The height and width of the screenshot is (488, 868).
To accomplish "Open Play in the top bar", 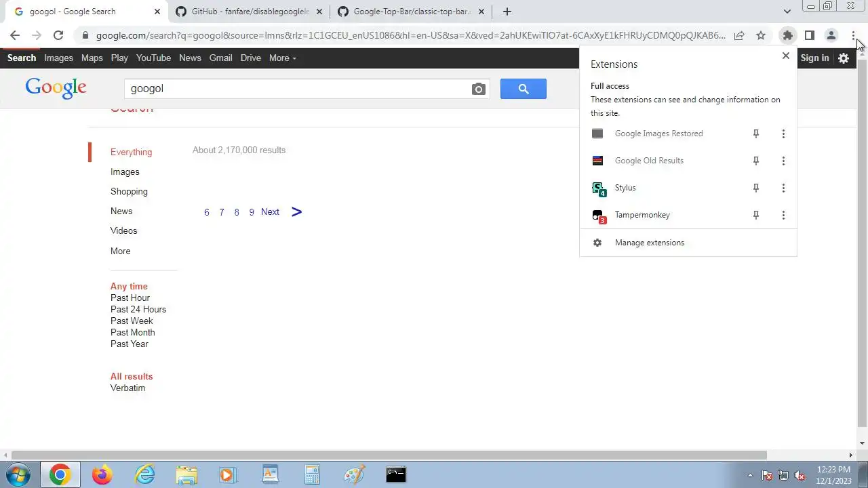I will point(119,58).
